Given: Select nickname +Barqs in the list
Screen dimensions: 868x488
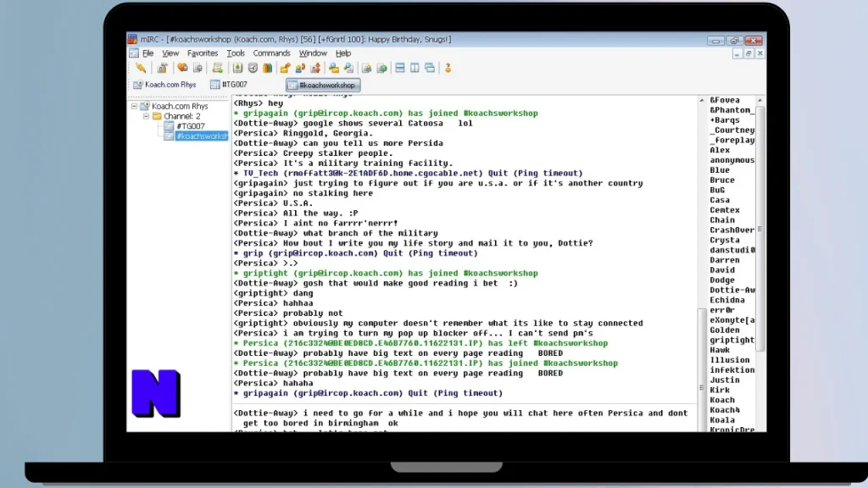Looking at the screenshot, I should click(x=725, y=120).
